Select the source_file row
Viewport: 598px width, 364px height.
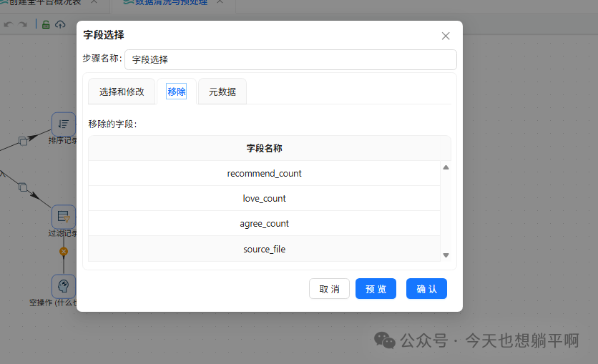tap(264, 249)
